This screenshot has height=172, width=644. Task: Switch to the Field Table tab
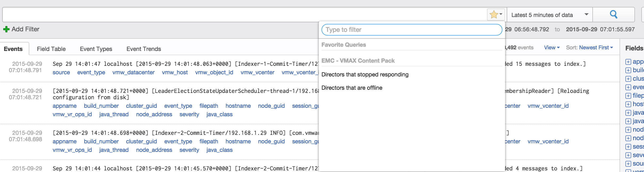[51, 49]
